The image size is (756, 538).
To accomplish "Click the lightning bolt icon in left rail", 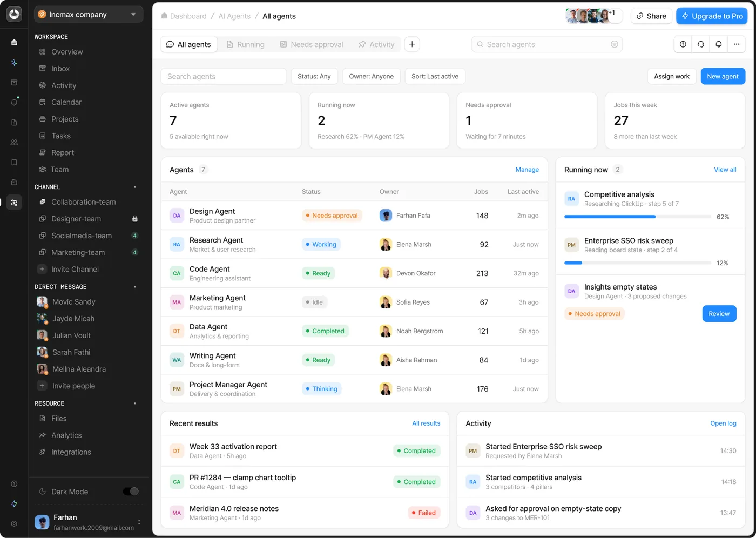I will pyautogui.click(x=14, y=503).
